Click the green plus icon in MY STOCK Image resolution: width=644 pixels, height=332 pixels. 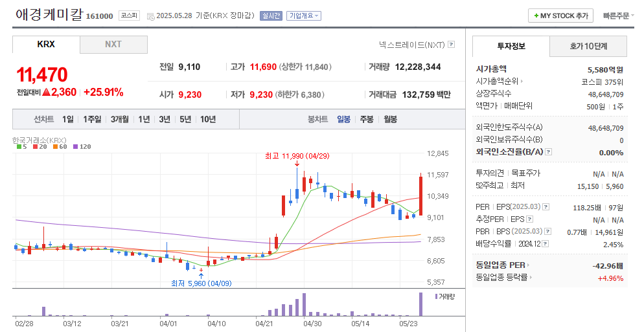(536, 16)
